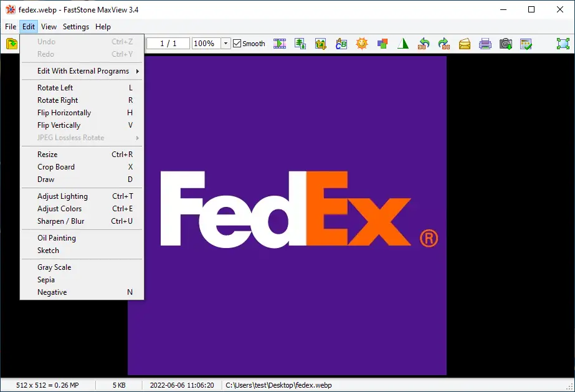Image resolution: width=575 pixels, height=392 pixels.
Task: Click the 100% zoom field
Action: [x=206, y=43]
